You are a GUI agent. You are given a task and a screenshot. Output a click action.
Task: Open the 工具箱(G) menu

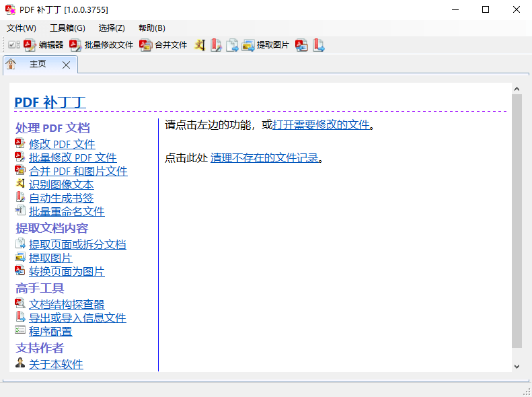[67, 28]
